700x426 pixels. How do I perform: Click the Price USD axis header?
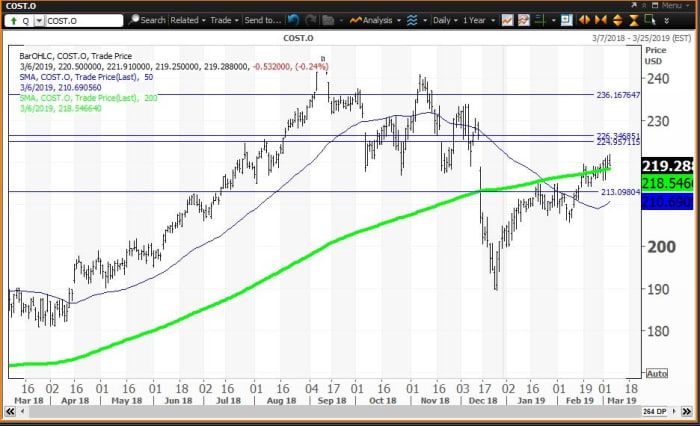(x=654, y=55)
